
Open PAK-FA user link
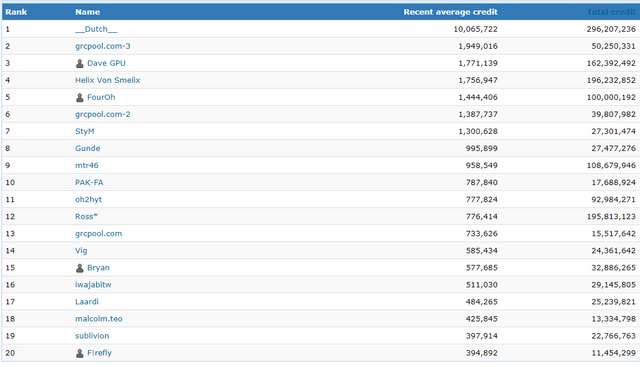click(89, 182)
